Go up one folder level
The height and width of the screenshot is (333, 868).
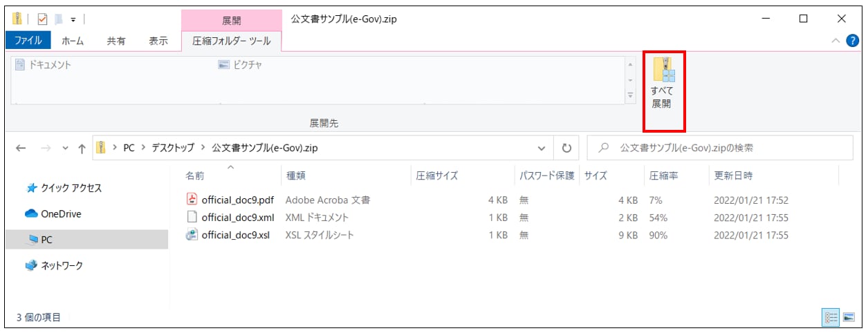82,148
